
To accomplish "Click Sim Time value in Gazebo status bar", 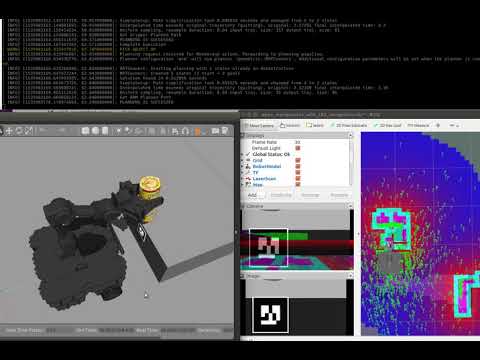I will [x=115, y=330].
